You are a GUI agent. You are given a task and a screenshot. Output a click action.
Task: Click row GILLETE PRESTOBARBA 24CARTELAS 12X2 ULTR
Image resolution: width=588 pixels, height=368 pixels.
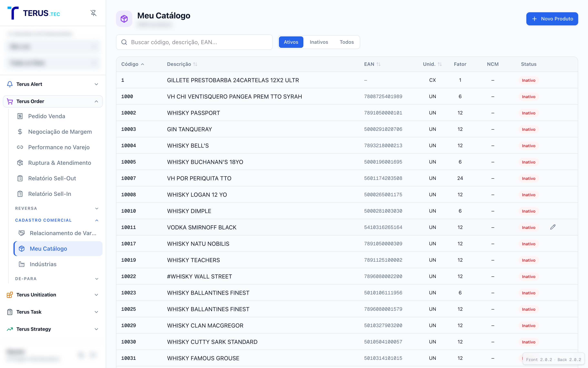tap(347, 80)
